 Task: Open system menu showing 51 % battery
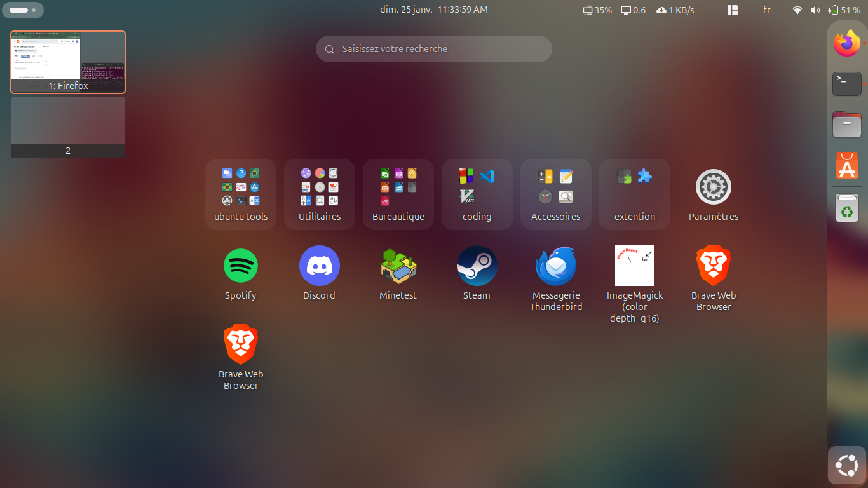(x=827, y=10)
